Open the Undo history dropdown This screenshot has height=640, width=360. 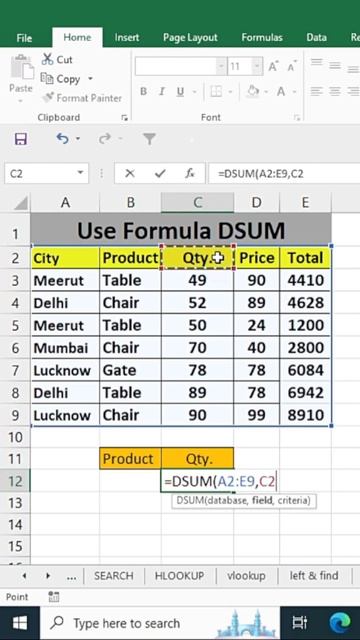click(x=78, y=139)
